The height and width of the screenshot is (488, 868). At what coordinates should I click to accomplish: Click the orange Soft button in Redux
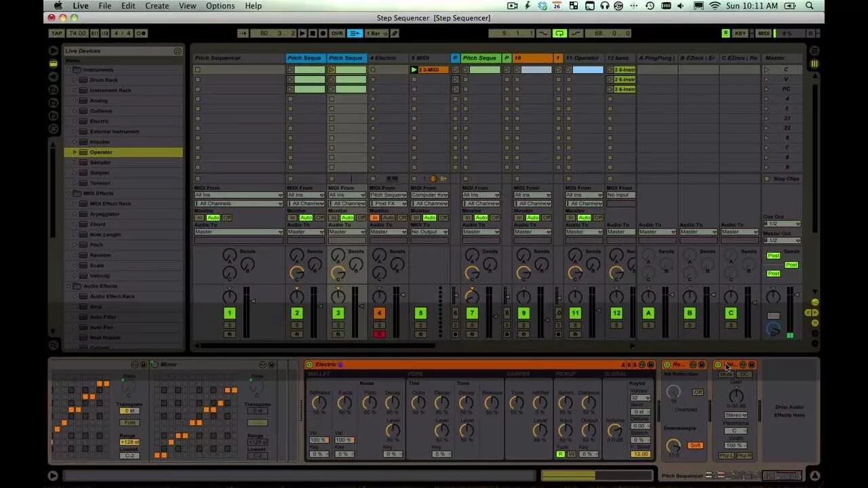click(695, 445)
